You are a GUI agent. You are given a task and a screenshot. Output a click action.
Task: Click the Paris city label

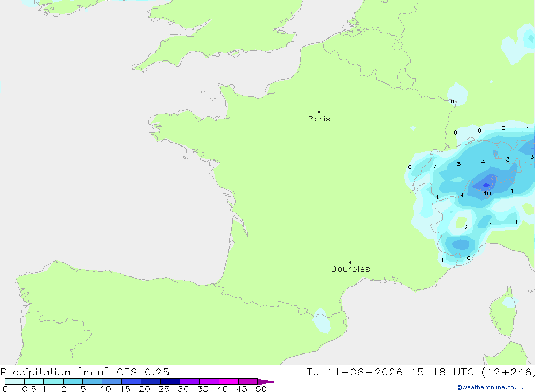tap(319, 119)
